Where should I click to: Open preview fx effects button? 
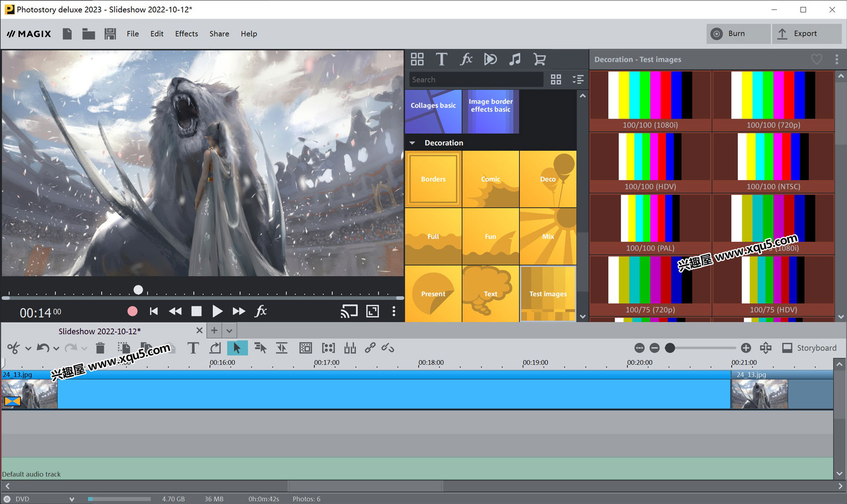click(x=261, y=311)
